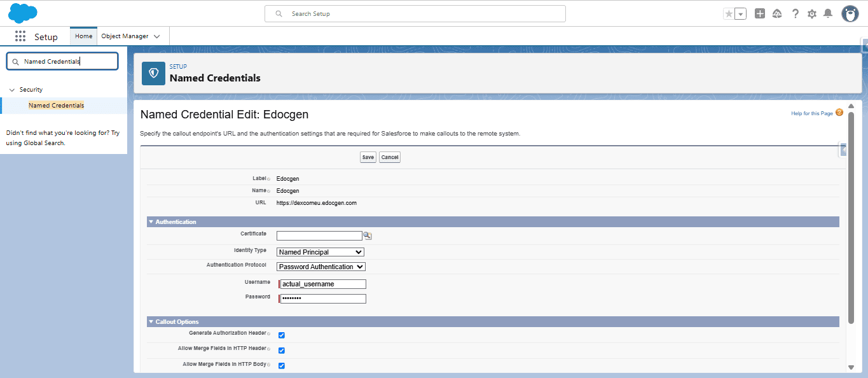Click the https://dexcomeu.edocgen.com URL value
The width and height of the screenshot is (868, 378).
pyautogui.click(x=317, y=203)
